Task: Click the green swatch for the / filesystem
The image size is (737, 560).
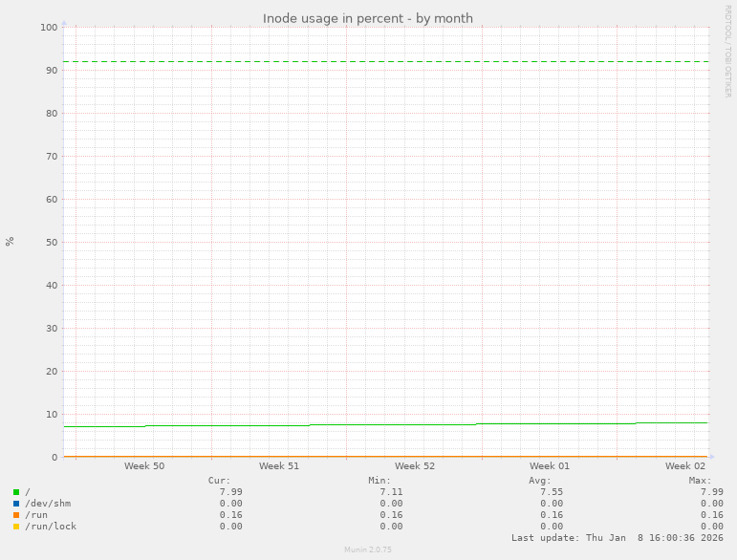Action: pyautogui.click(x=16, y=492)
